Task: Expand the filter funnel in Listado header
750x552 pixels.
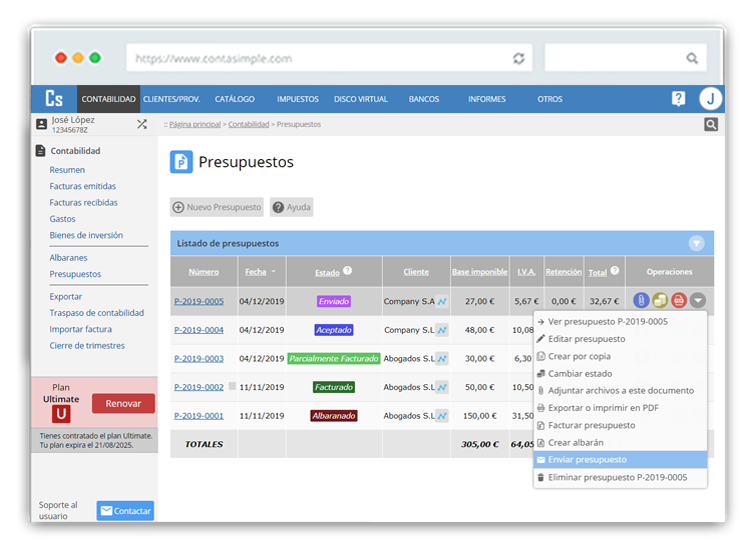Action: pos(696,243)
